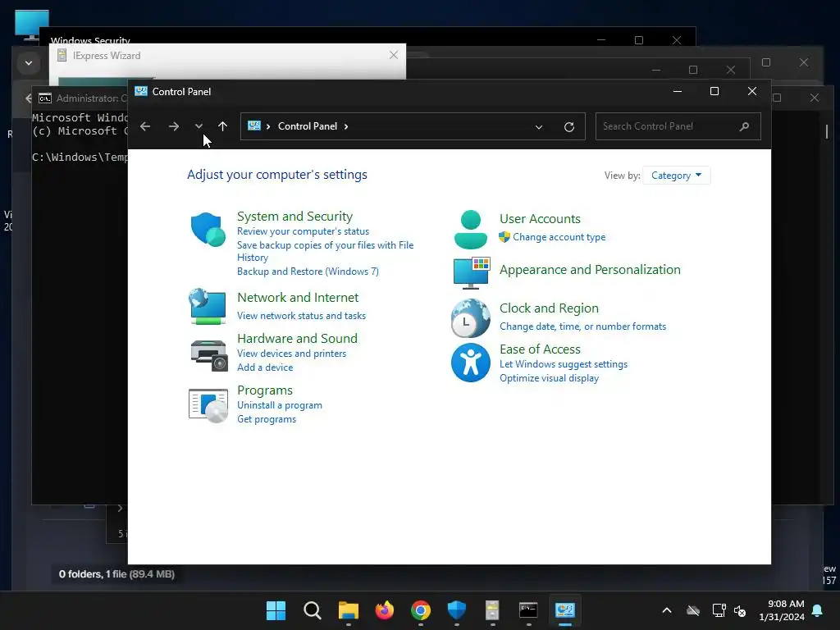The width and height of the screenshot is (840, 630).
Task: Click Uninstall a program
Action: [280, 405]
